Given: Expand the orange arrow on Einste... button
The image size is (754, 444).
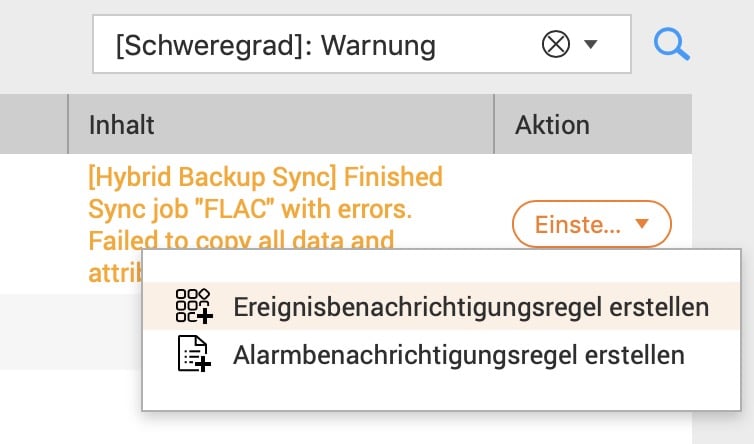Looking at the screenshot, I should pyautogui.click(x=642, y=223).
